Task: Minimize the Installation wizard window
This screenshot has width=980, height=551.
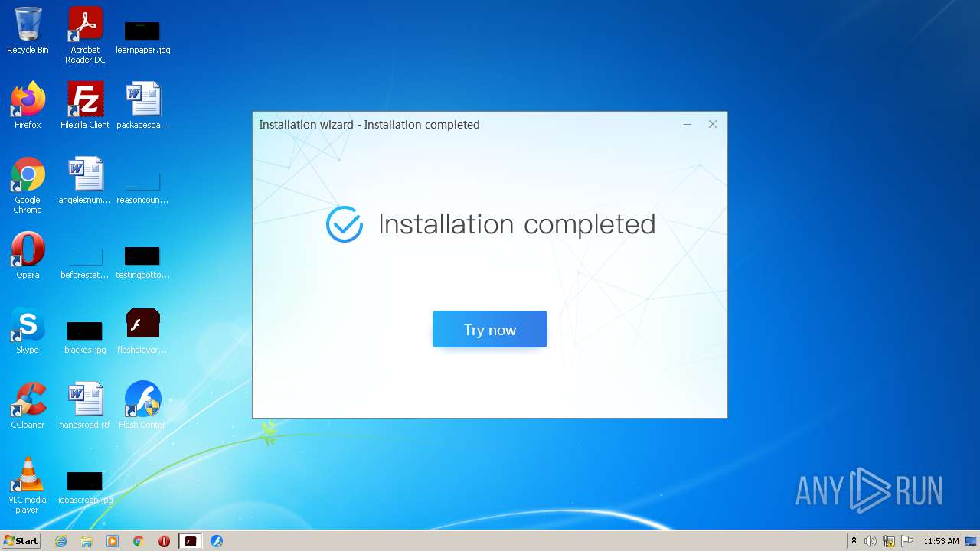Action: point(688,124)
